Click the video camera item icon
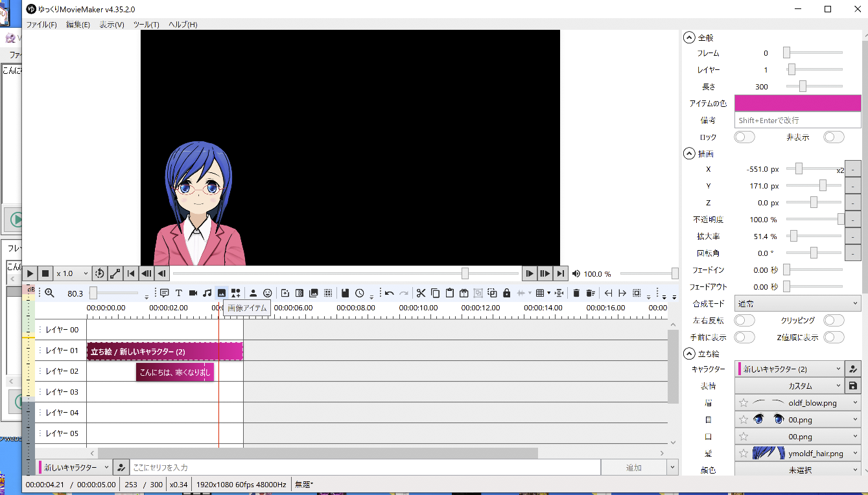 tap(193, 293)
